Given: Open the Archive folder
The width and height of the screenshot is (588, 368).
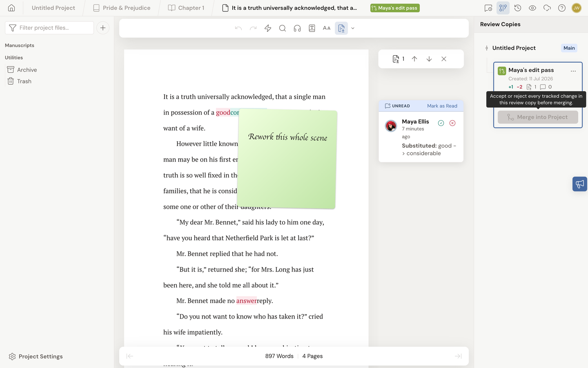Looking at the screenshot, I should [22, 70].
